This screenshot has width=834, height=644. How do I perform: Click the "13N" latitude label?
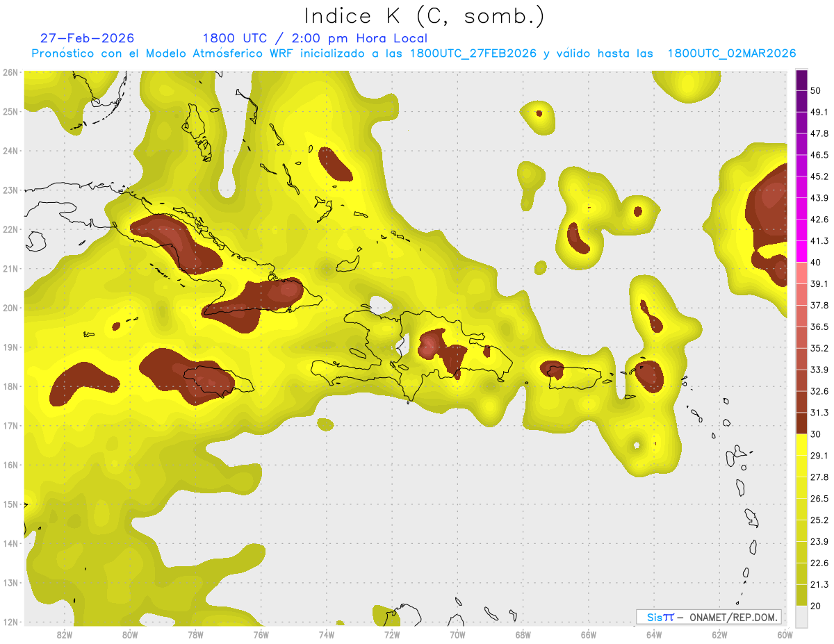[x=11, y=582]
